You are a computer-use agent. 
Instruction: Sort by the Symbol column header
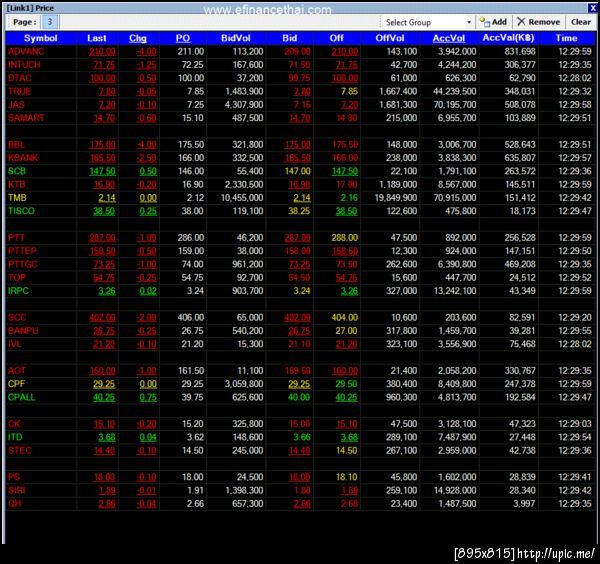(x=41, y=38)
